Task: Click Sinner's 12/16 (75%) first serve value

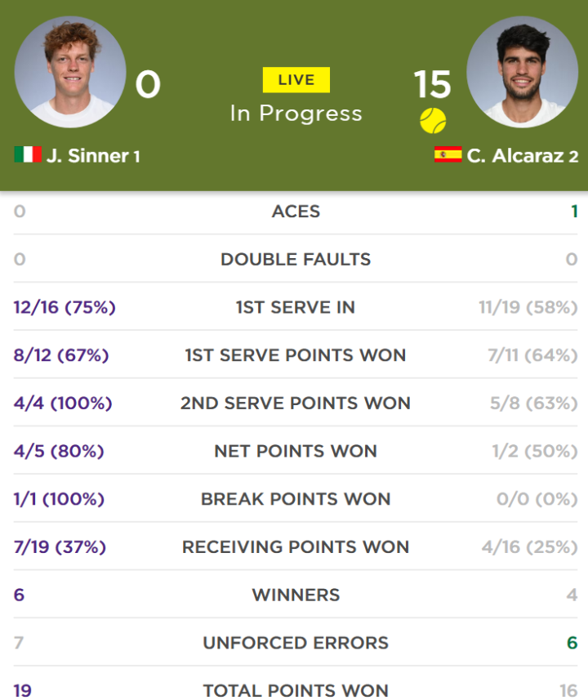Action: (65, 307)
